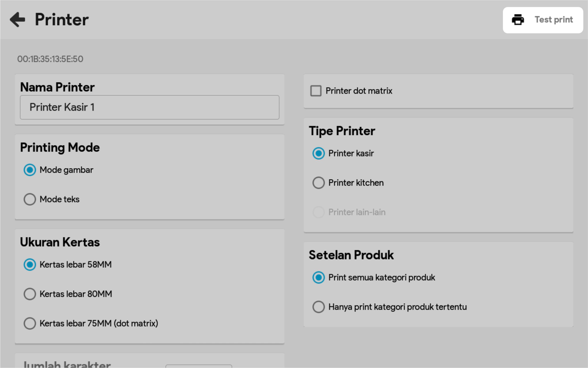
Task: Choose Mode teks printing mode
Action: pyautogui.click(x=30, y=199)
